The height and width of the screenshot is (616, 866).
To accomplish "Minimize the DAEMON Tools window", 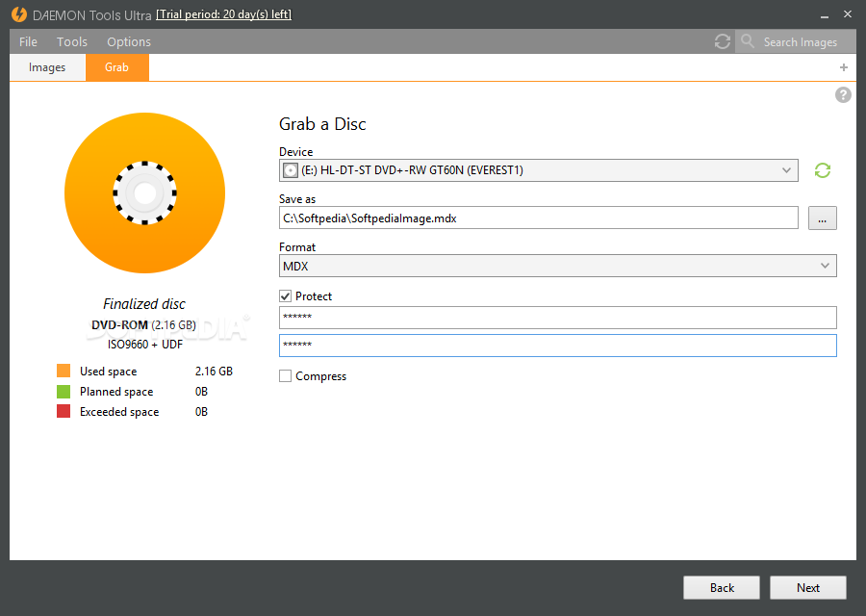I will point(824,16).
